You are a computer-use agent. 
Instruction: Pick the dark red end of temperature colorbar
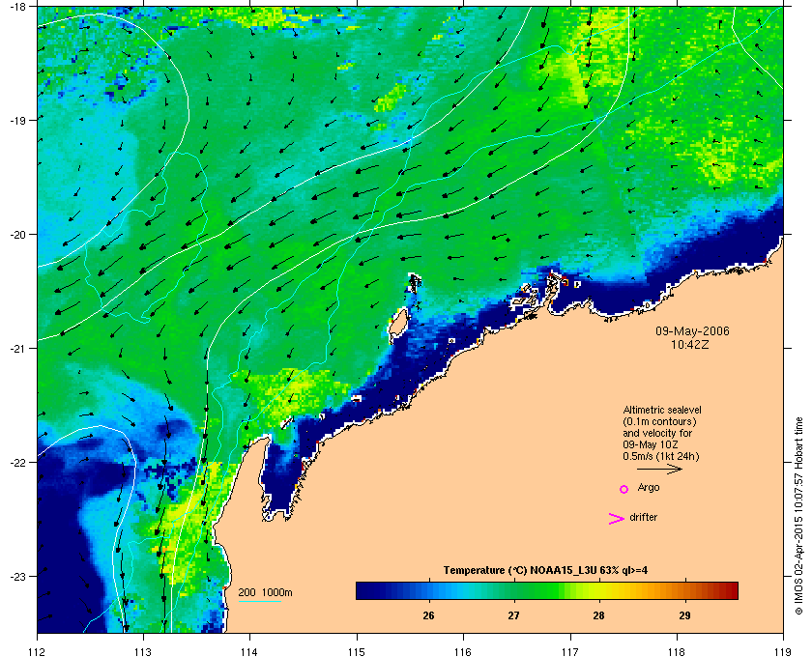731,590
